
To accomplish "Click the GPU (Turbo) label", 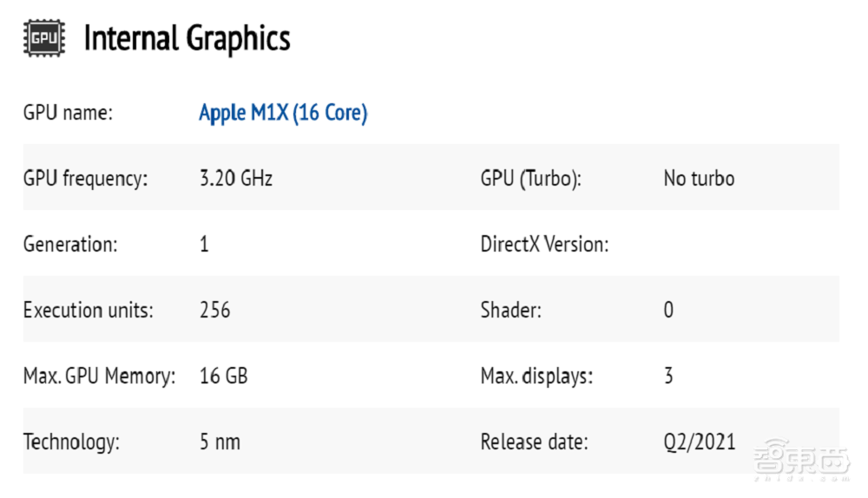I will click(x=530, y=179).
